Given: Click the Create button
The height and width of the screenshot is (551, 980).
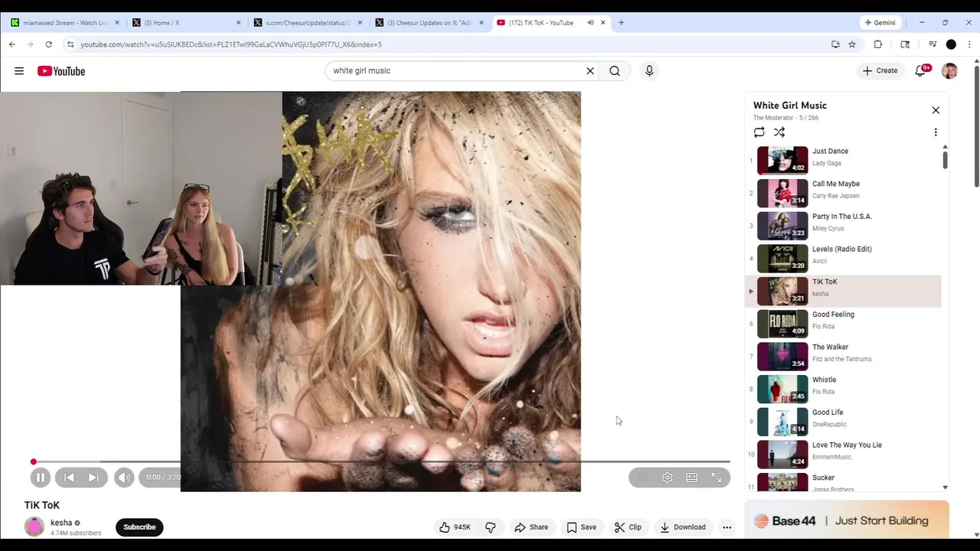Looking at the screenshot, I should [880, 70].
